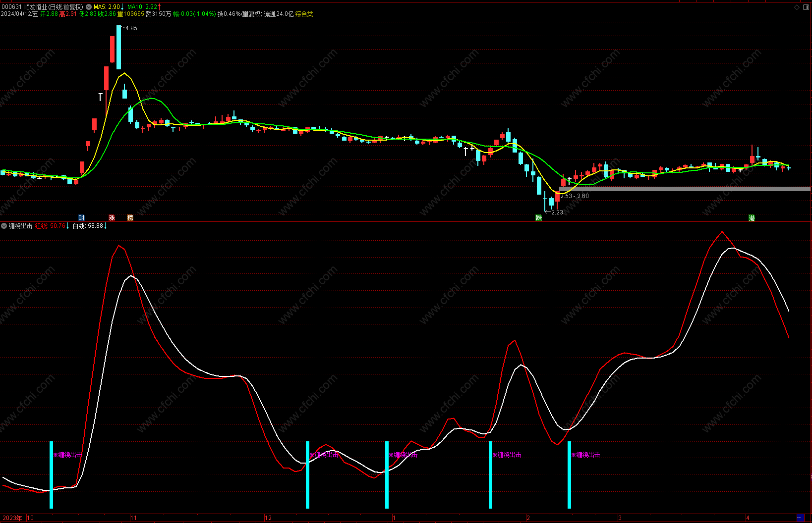Click the volume 量109665 value
This screenshot has height=523, width=812.
pos(131,14)
